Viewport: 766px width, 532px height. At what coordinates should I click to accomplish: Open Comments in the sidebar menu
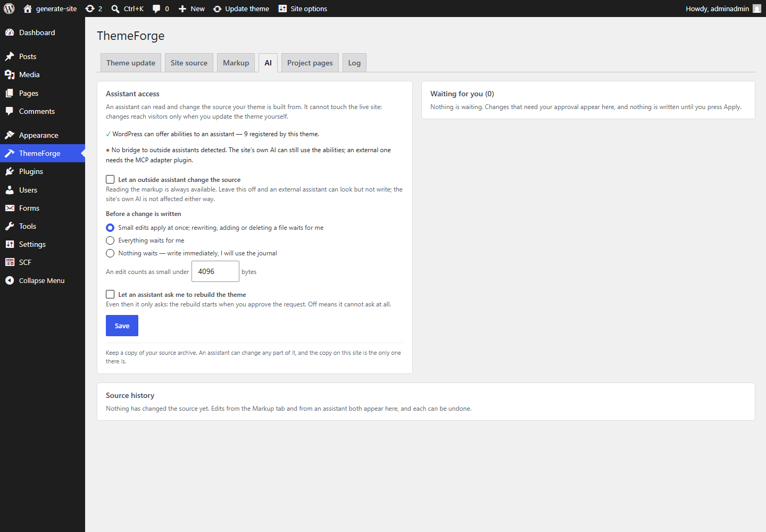[x=43, y=111]
